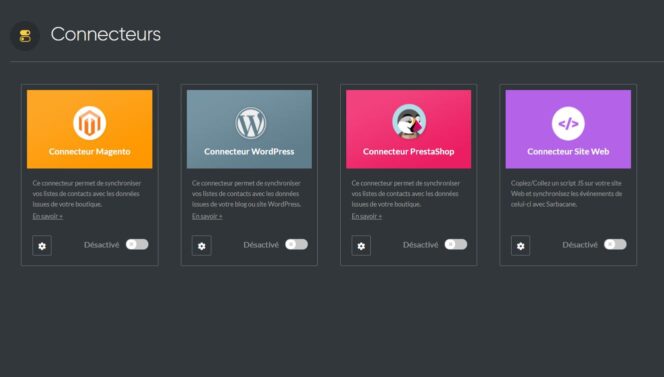Click the Magento logo icon
Image resolution: width=664 pixels, height=377 pixels.
(89, 123)
